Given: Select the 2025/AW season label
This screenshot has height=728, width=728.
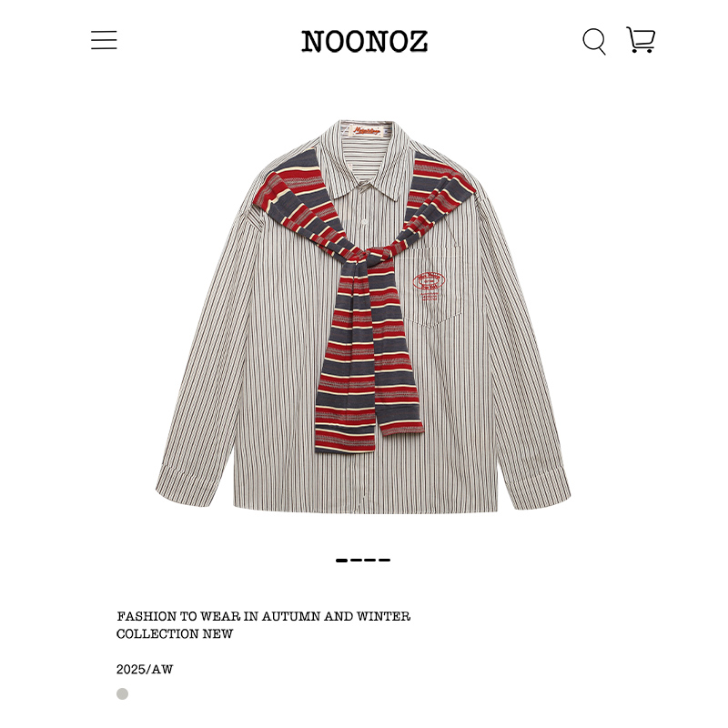Looking at the screenshot, I should [x=145, y=669].
